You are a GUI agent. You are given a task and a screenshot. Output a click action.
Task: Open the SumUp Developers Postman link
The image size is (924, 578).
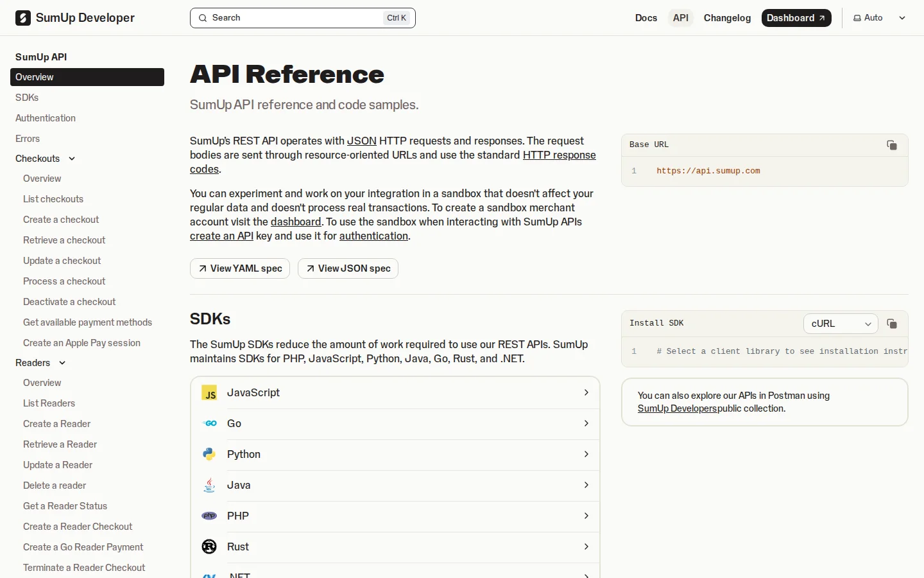click(678, 408)
